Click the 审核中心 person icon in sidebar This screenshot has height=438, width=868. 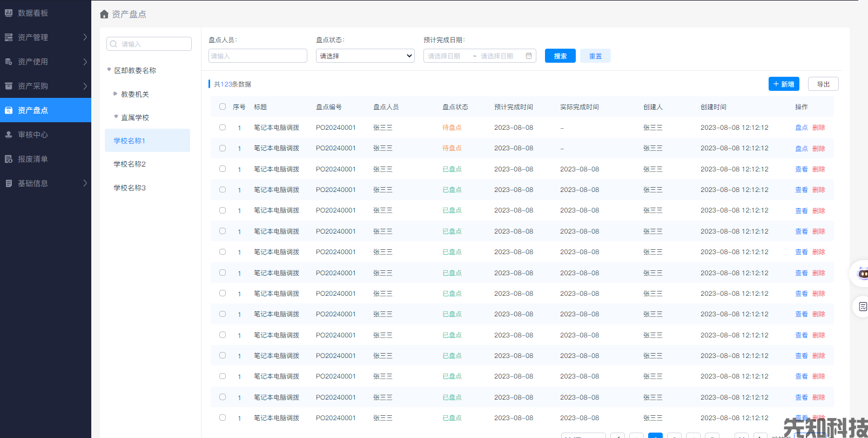point(9,135)
